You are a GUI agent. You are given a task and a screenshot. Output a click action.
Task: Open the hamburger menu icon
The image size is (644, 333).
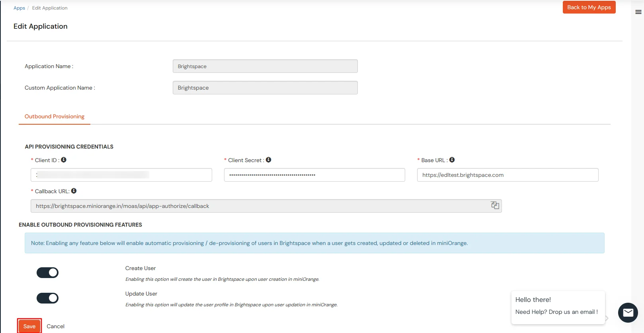coord(638,12)
